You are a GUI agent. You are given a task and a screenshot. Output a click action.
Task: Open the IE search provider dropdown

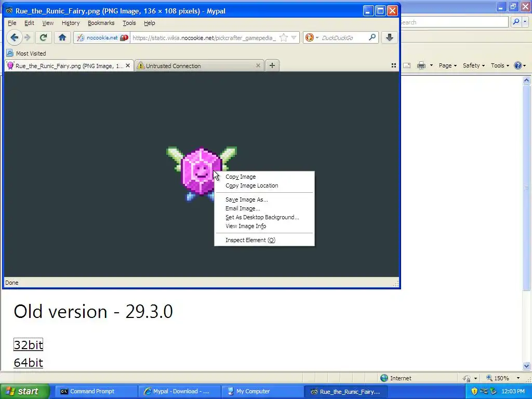tap(525, 22)
